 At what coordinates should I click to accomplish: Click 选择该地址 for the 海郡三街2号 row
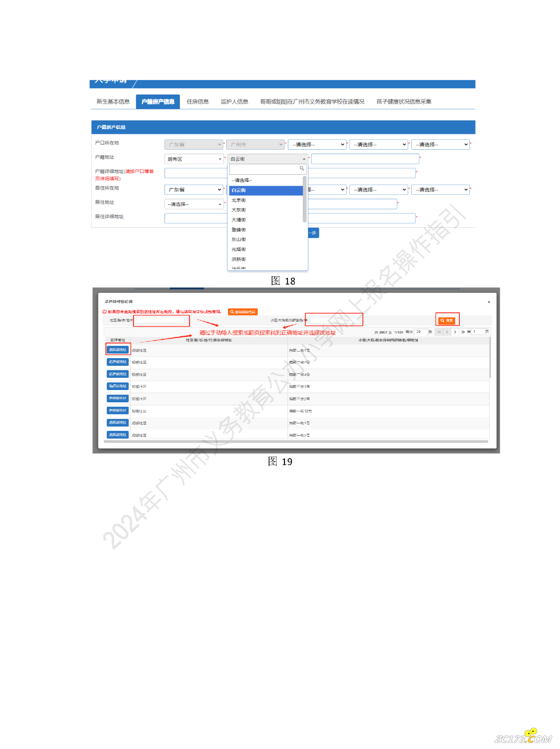118,398
